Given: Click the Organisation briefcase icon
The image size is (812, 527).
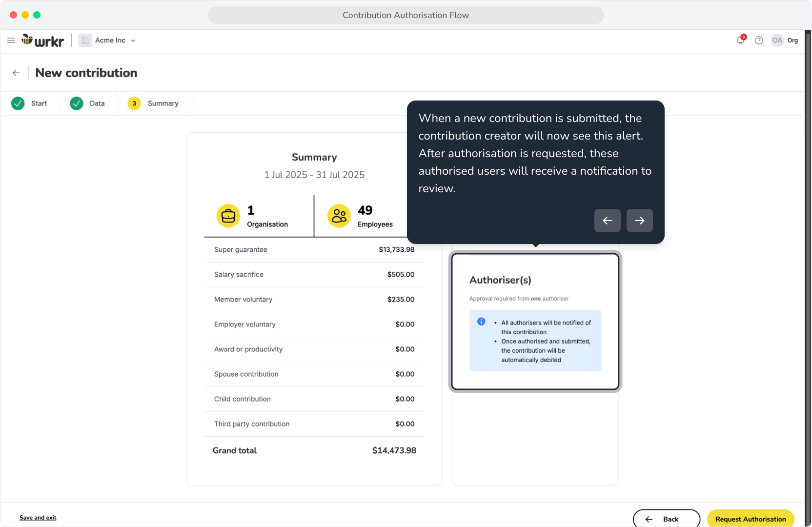Looking at the screenshot, I should pos(228,216).
